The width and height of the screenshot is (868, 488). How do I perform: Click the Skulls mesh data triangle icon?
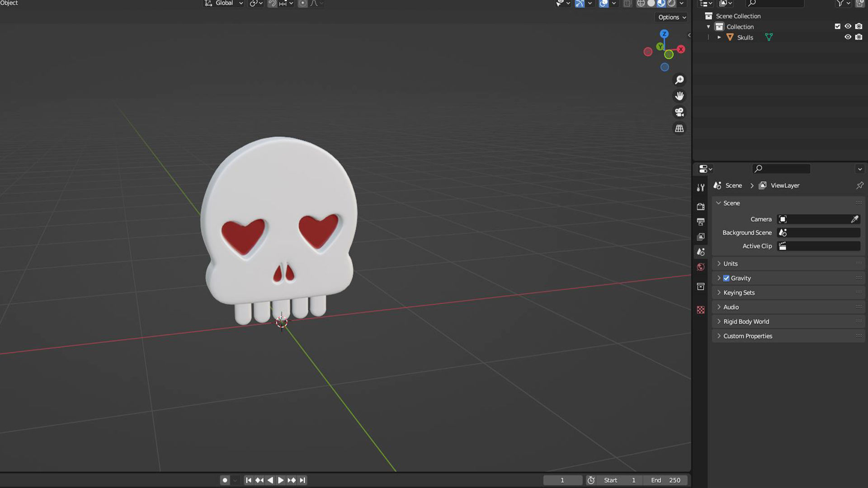tap(769, 38)
